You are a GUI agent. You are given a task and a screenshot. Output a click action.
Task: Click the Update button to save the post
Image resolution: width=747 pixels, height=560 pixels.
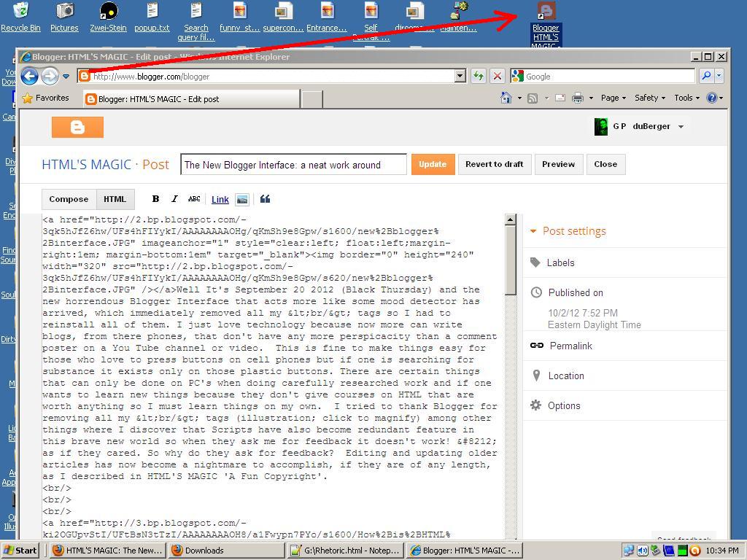tap(433, 164)
